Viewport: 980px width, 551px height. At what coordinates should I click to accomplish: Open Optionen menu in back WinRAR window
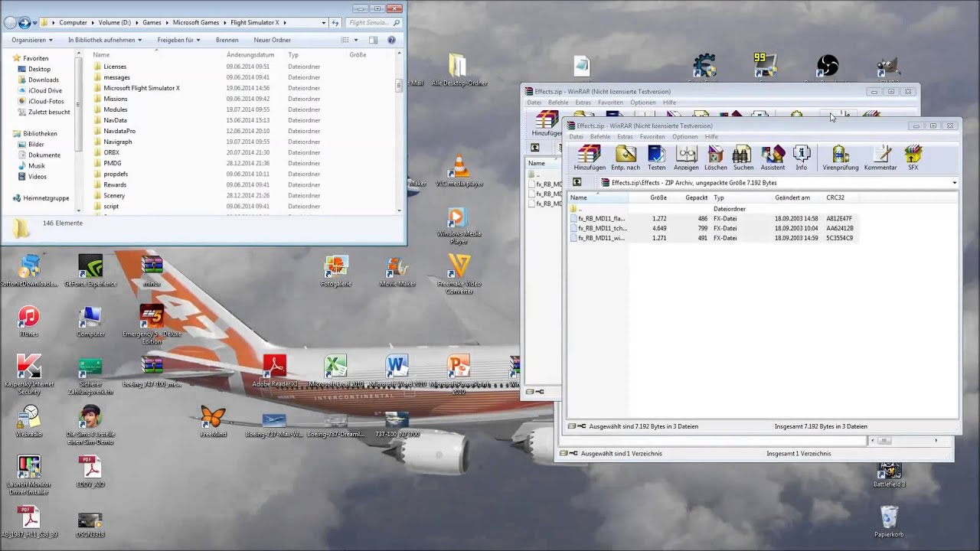642,103
